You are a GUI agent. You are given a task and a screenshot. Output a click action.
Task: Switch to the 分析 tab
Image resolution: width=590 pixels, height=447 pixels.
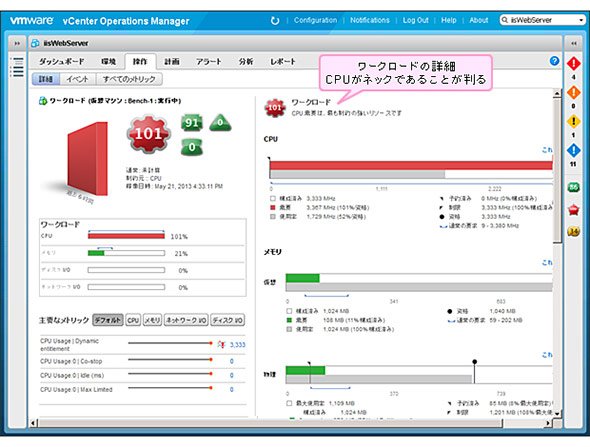[x=246, y=61]
